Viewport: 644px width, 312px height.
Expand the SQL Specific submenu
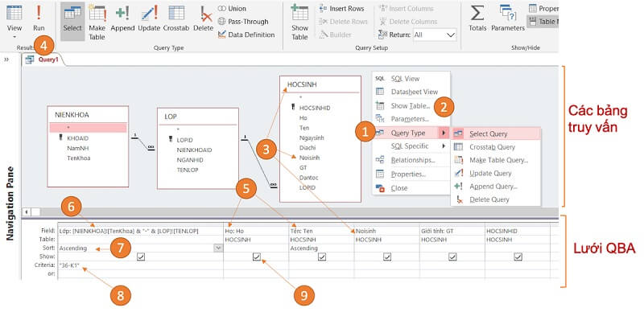411,146
